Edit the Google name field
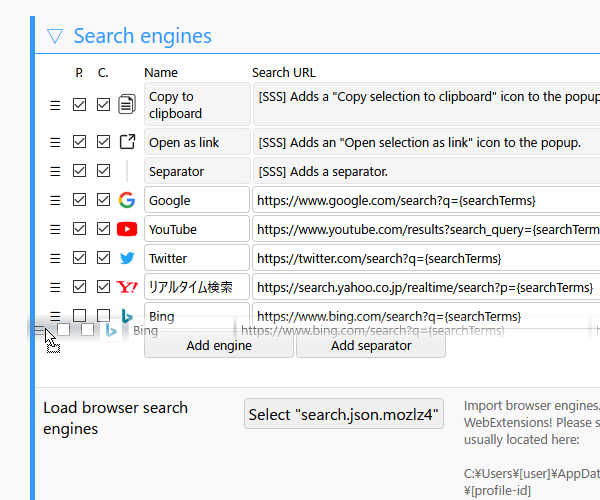This screenshot has width=600, height=500. coord(197,200)
